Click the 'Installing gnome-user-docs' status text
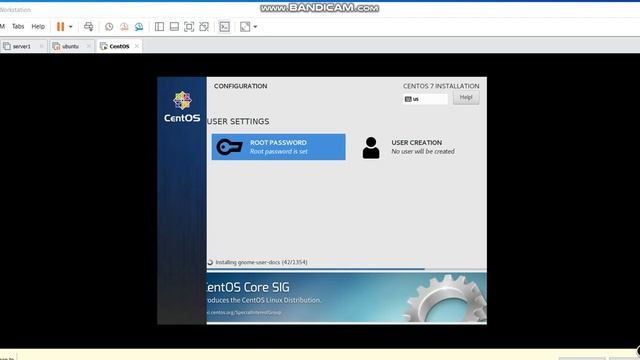Screen dimensions: 640x360 pyautogui.click(x=261, y=262)
